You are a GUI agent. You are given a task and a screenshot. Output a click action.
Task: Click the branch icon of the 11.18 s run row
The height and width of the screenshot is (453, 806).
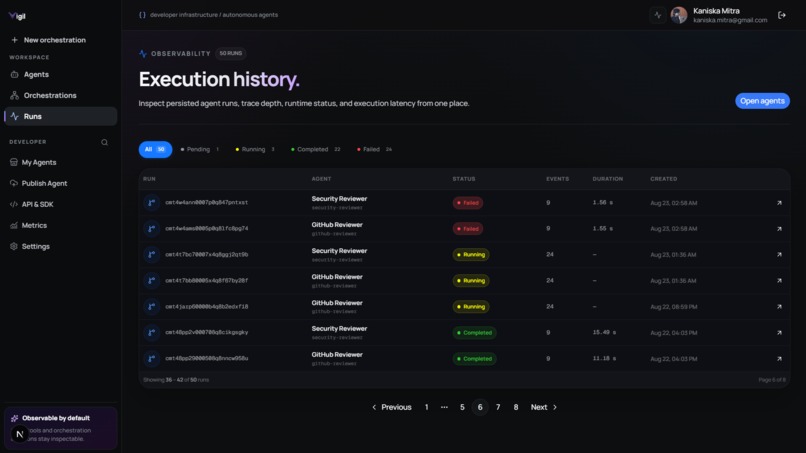(152, 358)
